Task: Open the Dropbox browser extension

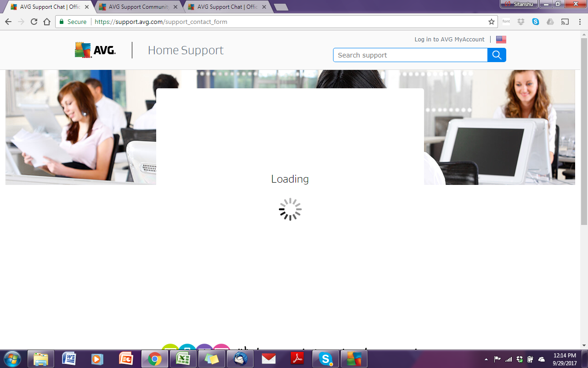Action: [x=521, y=22]
